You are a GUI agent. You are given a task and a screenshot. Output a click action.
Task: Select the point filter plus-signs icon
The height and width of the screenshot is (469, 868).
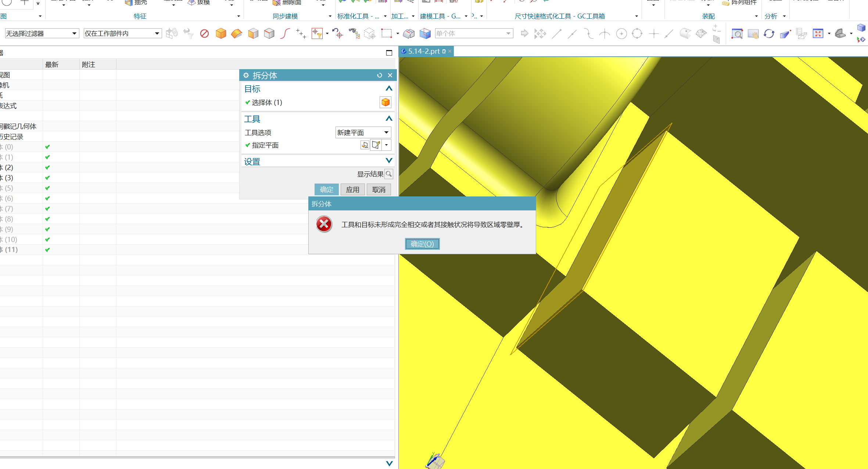[x=301, y=33]
